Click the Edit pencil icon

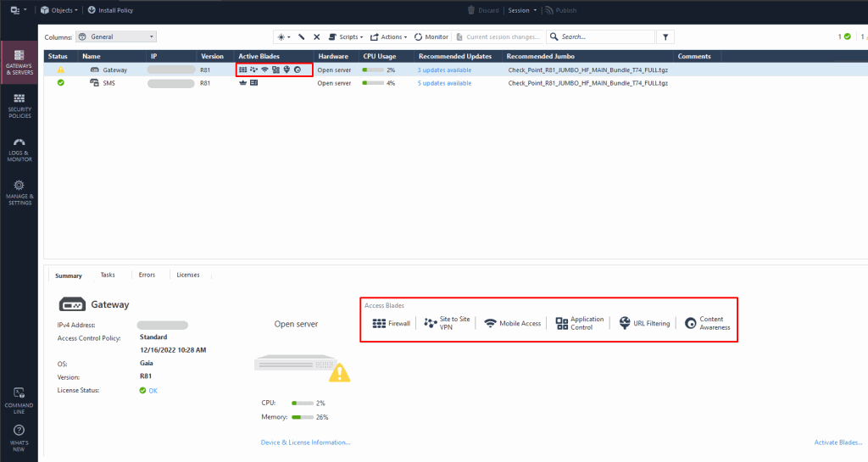point(301,37)
